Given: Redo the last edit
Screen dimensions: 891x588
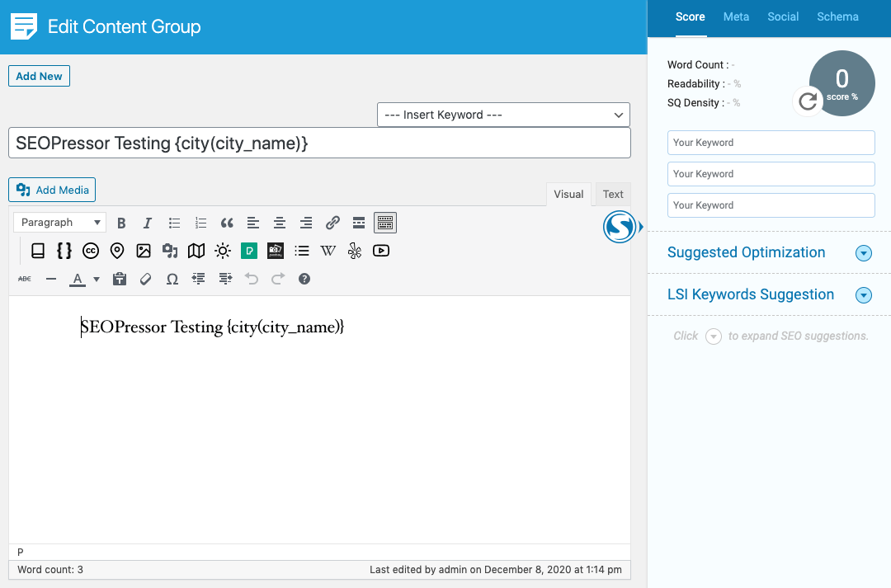Looking at the screenshot, I should [278, 279].
